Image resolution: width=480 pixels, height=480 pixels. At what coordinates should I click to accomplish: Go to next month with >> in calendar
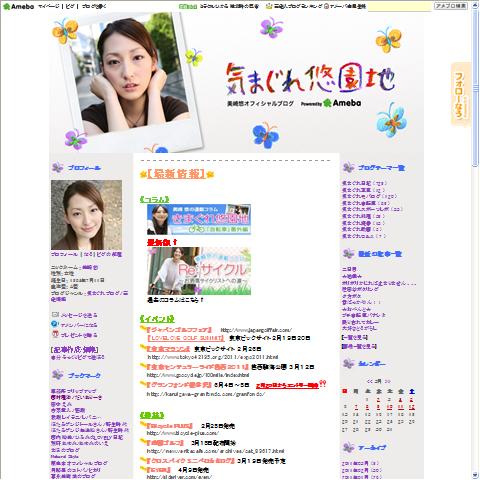387,381
